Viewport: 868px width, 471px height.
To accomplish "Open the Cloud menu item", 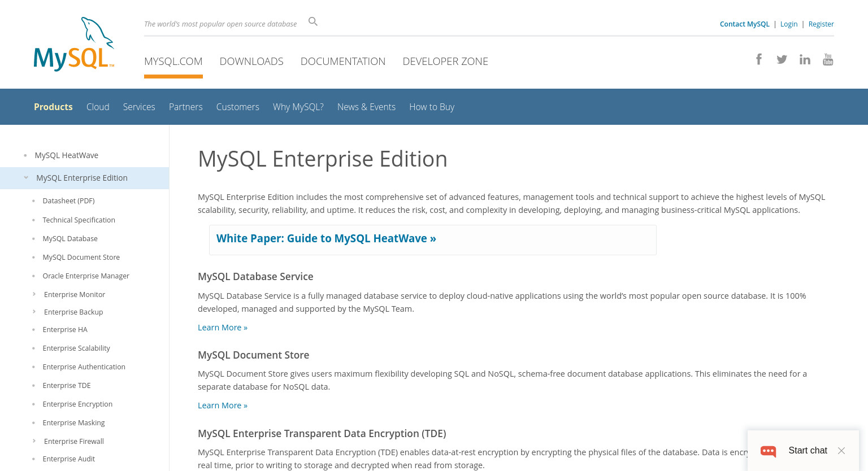I will tap(98, 107).
